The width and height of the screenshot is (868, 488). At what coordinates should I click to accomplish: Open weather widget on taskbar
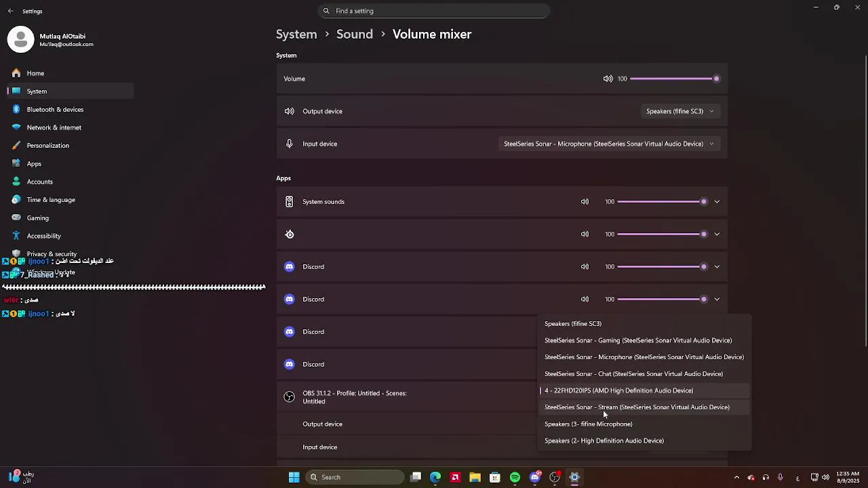pos(20,477)
